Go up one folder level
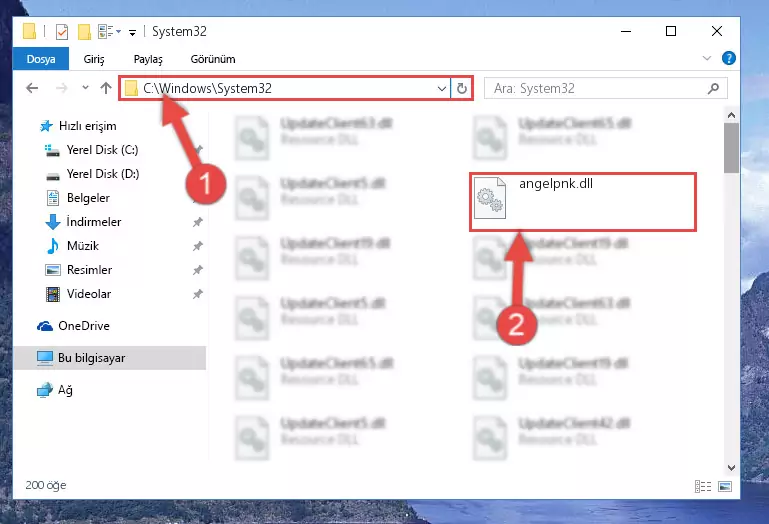Screen dimensions: 769x524 pos(106,88)
